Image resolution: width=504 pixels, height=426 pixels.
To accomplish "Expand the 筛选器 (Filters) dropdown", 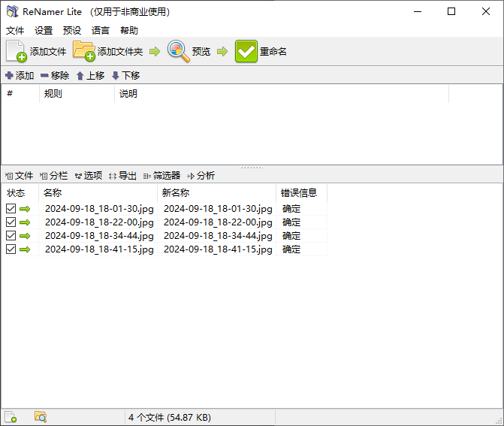I will [x=161, y=175].
